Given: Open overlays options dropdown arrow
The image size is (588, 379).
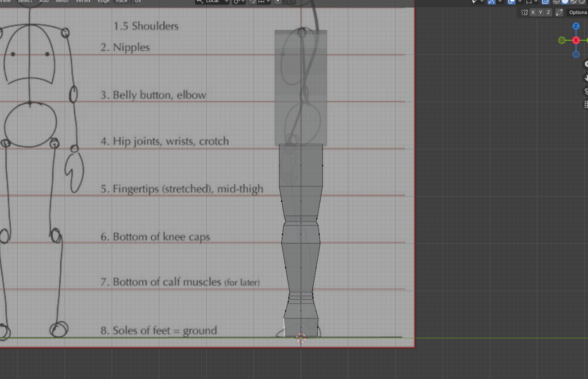Looking at the screenshot, I should (x=520, y=1).
